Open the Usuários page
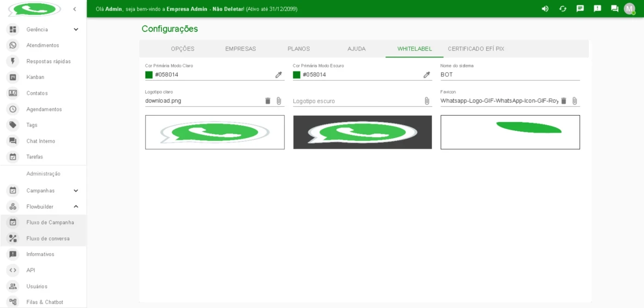The height and width of the screenshot is (308, 644). click(x=43, y=286)
